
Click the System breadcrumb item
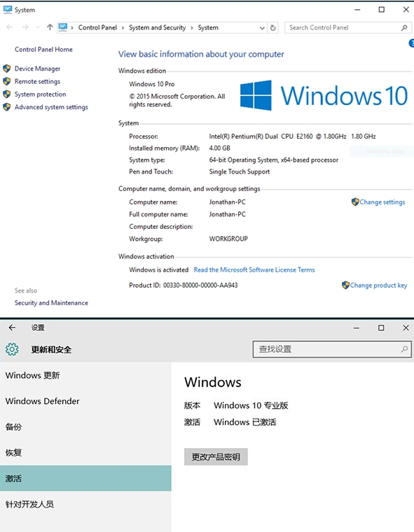pos(208,28)
